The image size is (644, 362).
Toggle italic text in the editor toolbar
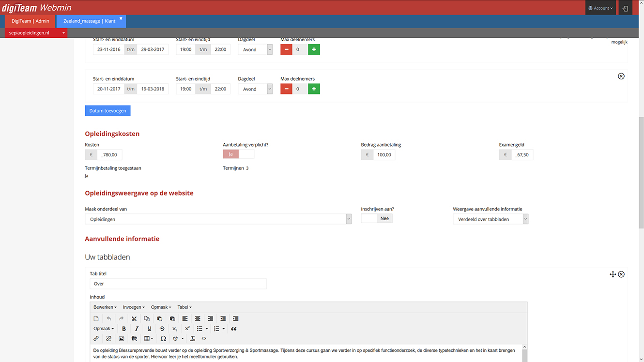coord(137,329)
